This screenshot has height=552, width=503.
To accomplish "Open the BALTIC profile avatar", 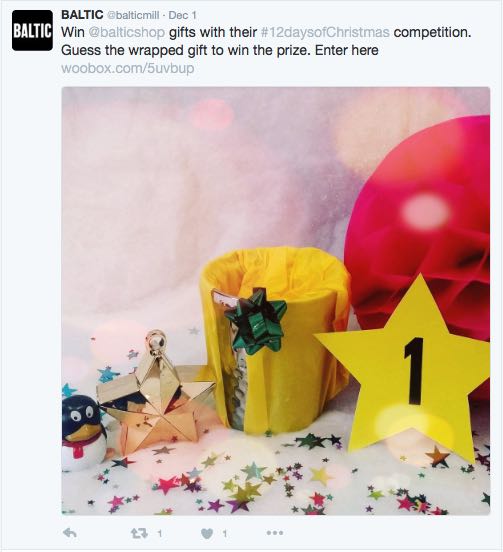I will [32, 30].
